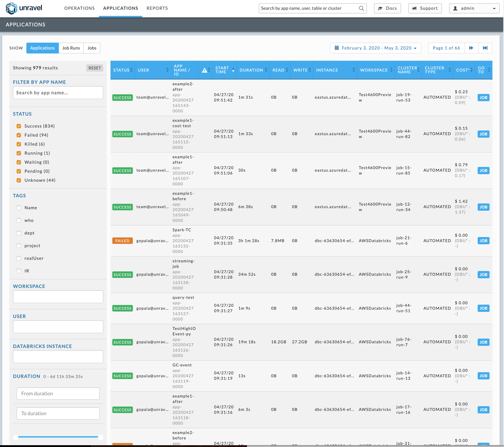The height and width of the screenshot is (447, 504).
Task: Sort by Cost column arrows
Action: click(x=472, y=70)
